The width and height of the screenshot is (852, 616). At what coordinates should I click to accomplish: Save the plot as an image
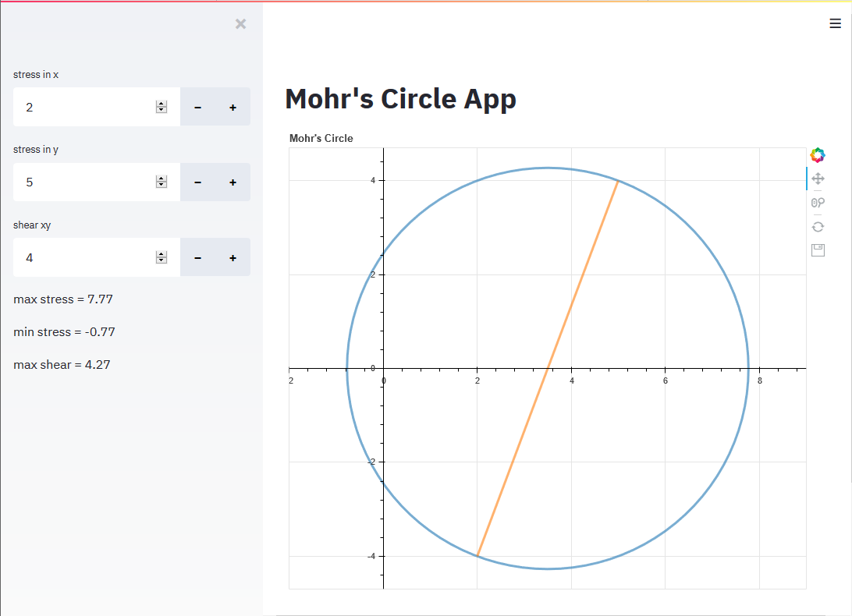pyautogui.click(x=818, y=250)
